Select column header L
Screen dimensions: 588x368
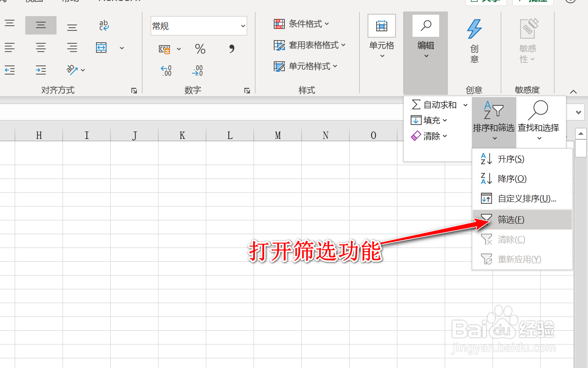click(230, 135)
